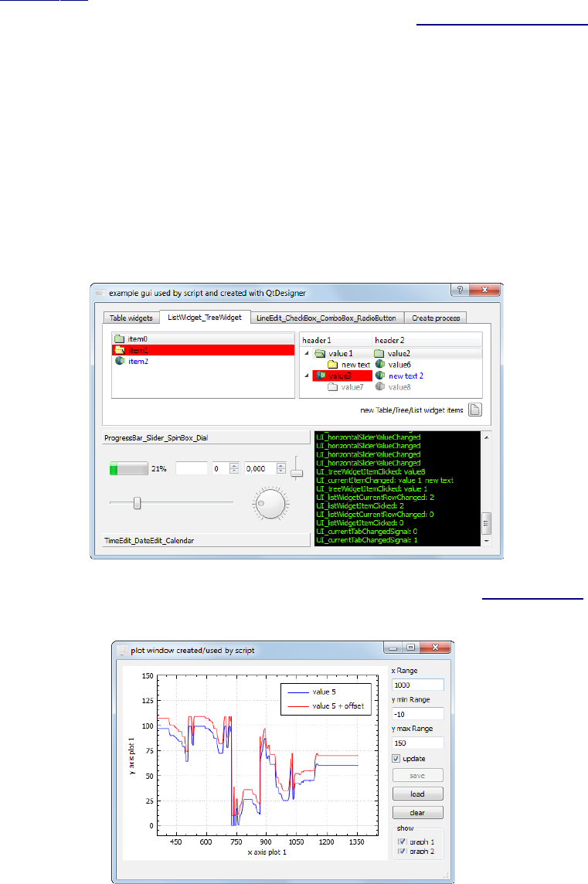This screenshot has height=884, width=588.
Task: Click the header 1 column header
Action: [x=336, y=340]
